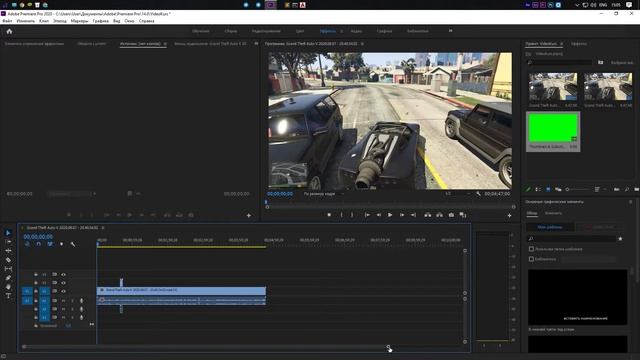Open Source monitor button editor plus
640x360 pixels.
(x=249, y=216)
